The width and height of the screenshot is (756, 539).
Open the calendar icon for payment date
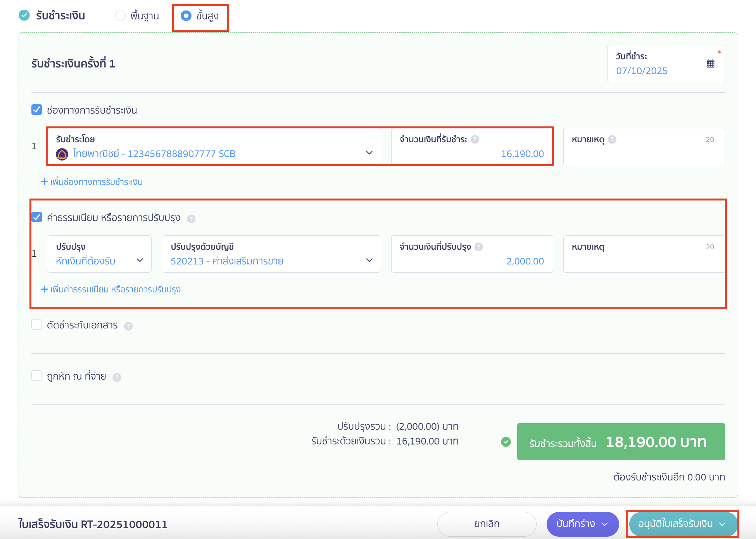(x=710, y=64)
